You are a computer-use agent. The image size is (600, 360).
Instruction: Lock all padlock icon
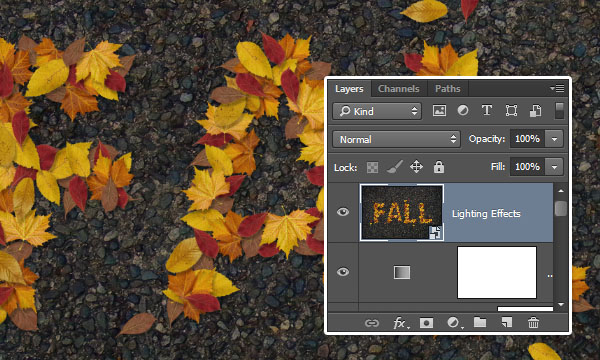tap(439, 167)
